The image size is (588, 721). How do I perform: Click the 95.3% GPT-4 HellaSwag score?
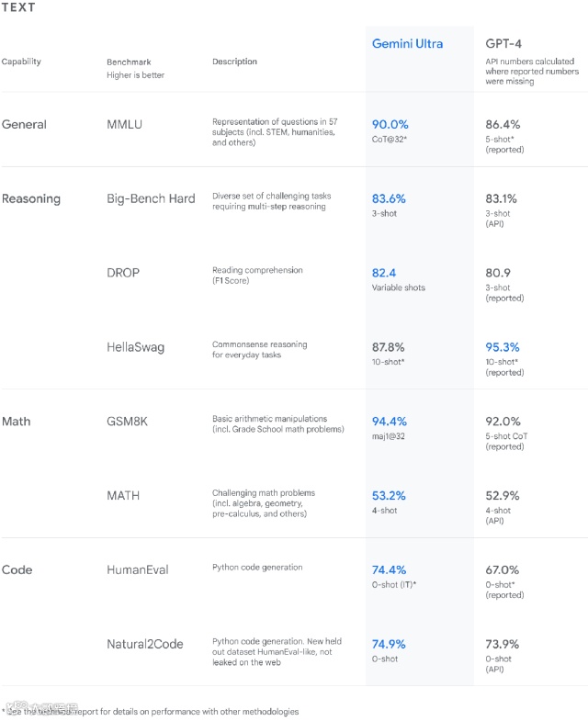[503, 347]
